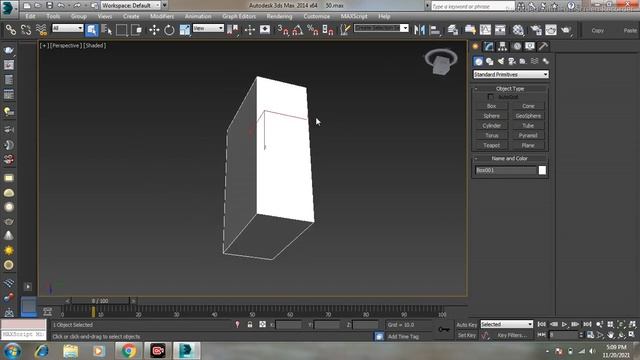Click the object name field Box001
640x360 pixels.
[505, 170]
